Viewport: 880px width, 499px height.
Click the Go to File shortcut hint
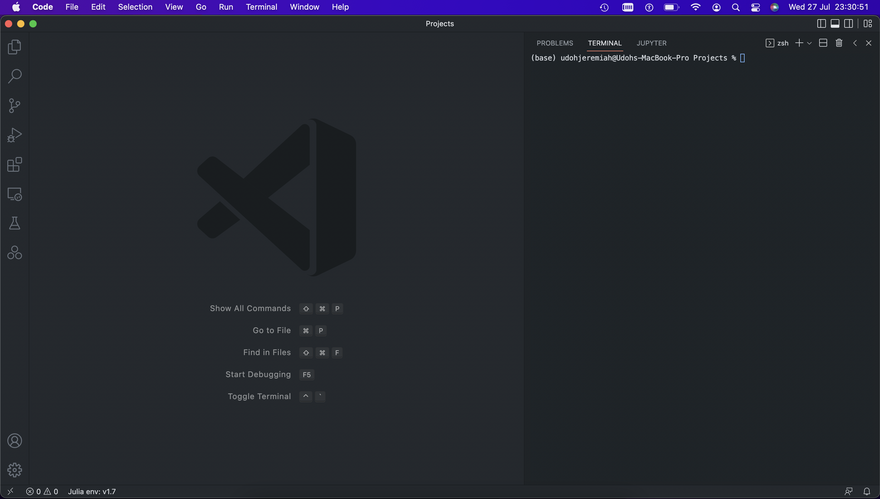[x=289, y=331]
